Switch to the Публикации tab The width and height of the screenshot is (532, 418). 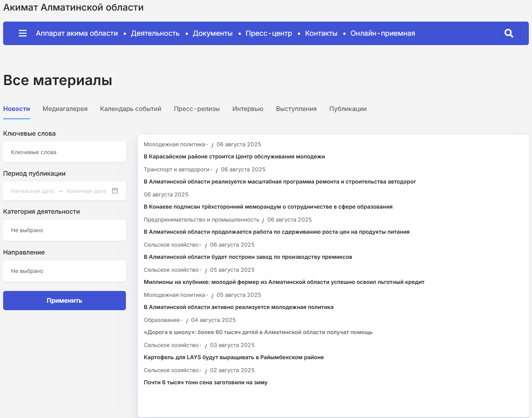[348, 109]
